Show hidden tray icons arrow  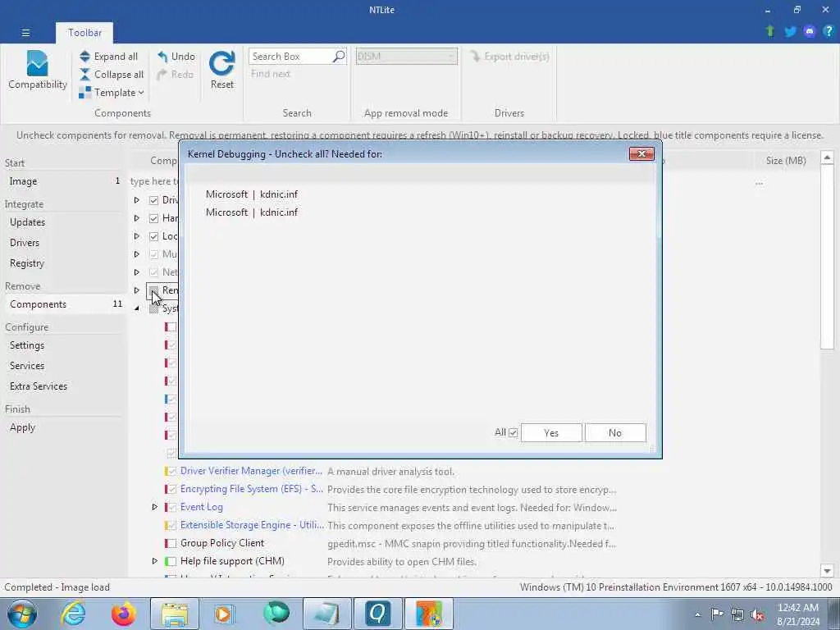click(x=697, y=615)
